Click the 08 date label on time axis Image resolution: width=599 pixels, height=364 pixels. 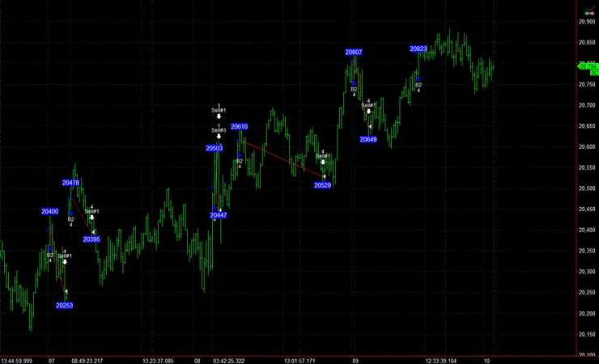pyautogui.click(x=197, y=361)
